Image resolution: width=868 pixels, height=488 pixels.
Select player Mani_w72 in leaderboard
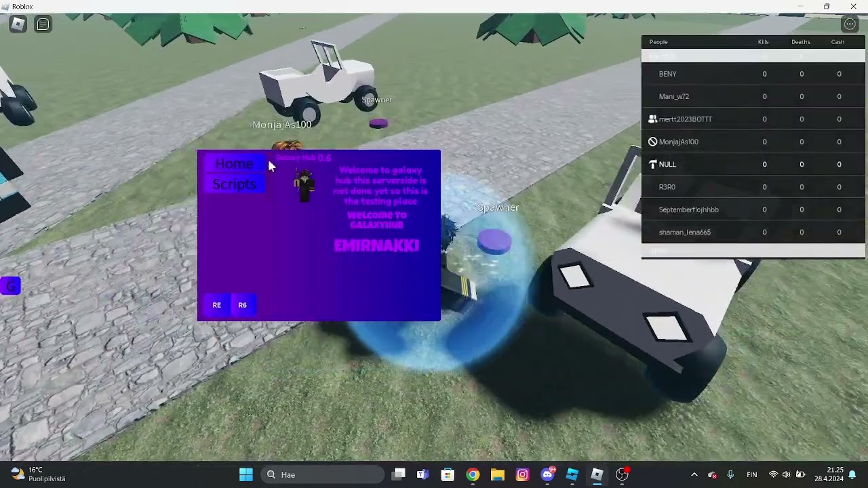click(x=753, y=96)
